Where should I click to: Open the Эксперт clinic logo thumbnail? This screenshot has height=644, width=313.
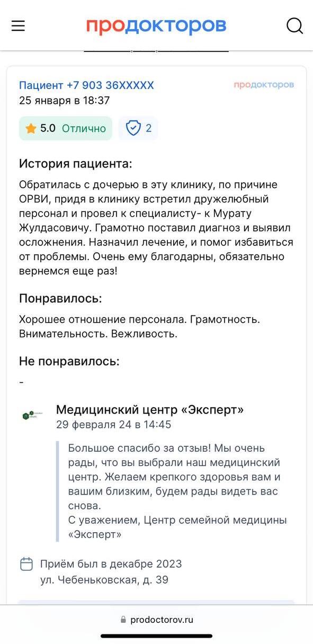[x=32, y=415]
